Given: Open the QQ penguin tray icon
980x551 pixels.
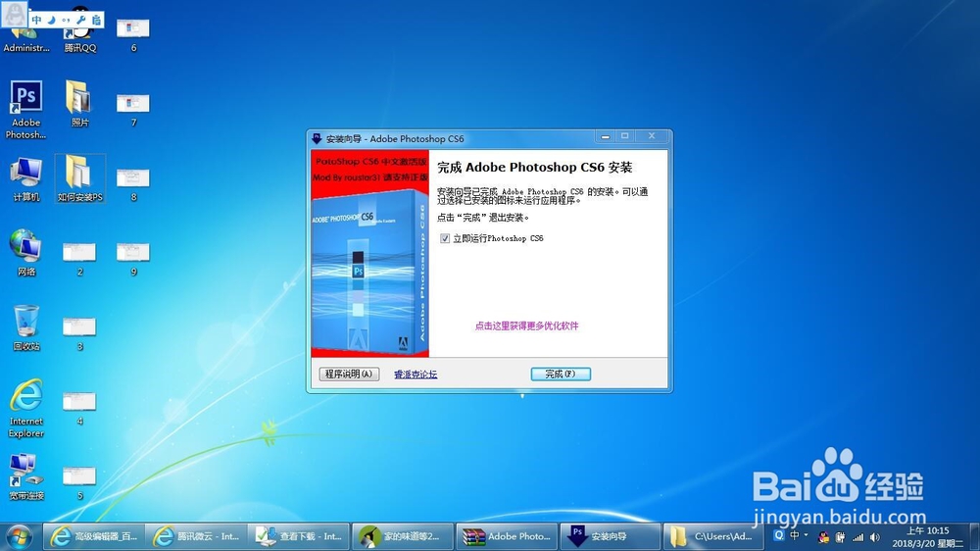Looking at the screenshot, I should pyautogui.click(x=824, y=537).
